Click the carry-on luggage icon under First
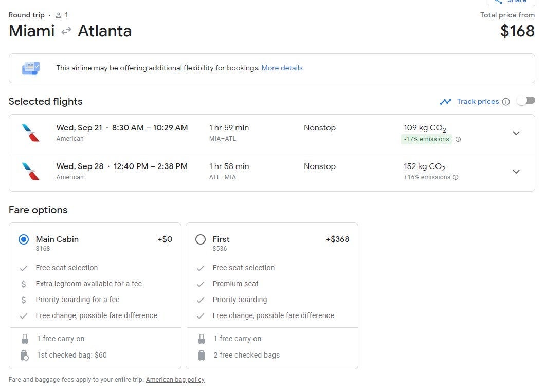Image resolution: width=545 pixels, height=392 pixels. [x=201, y=339]
